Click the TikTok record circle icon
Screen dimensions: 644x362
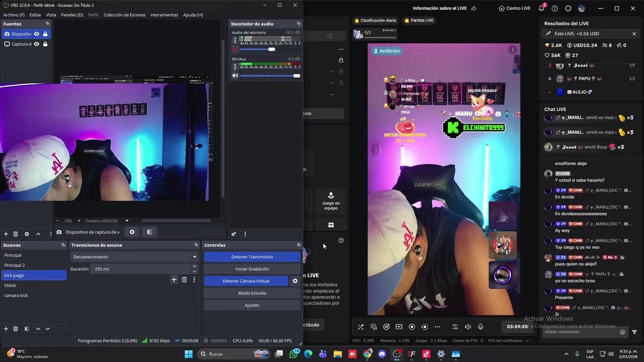click(x=412, y=327)
